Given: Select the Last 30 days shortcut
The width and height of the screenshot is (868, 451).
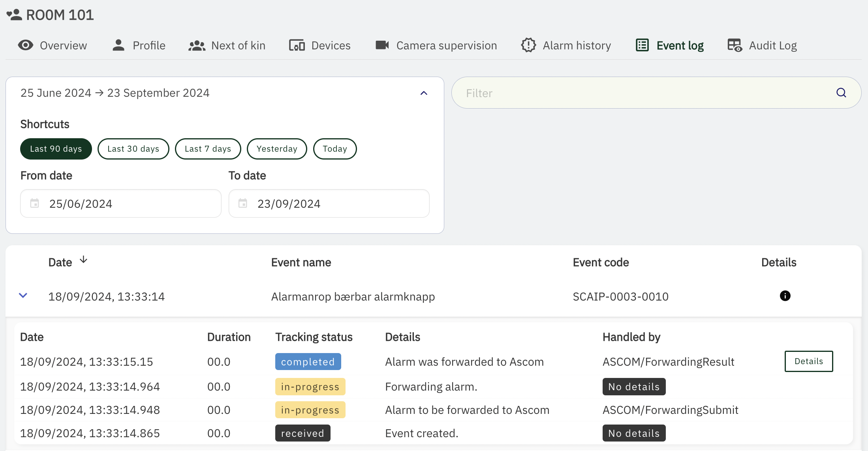Looking at the screenshot, I should pyautogui.click(x=133, y=149).
